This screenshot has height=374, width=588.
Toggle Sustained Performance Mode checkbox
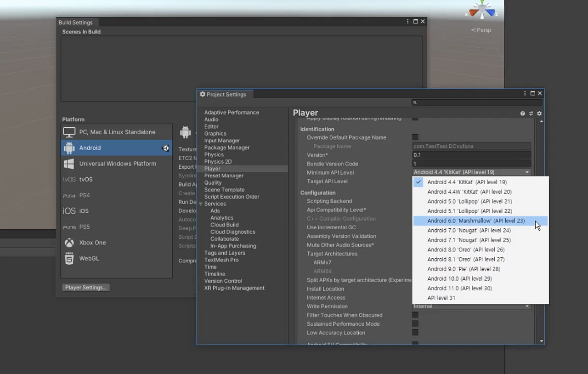click(x=415, y=324)
